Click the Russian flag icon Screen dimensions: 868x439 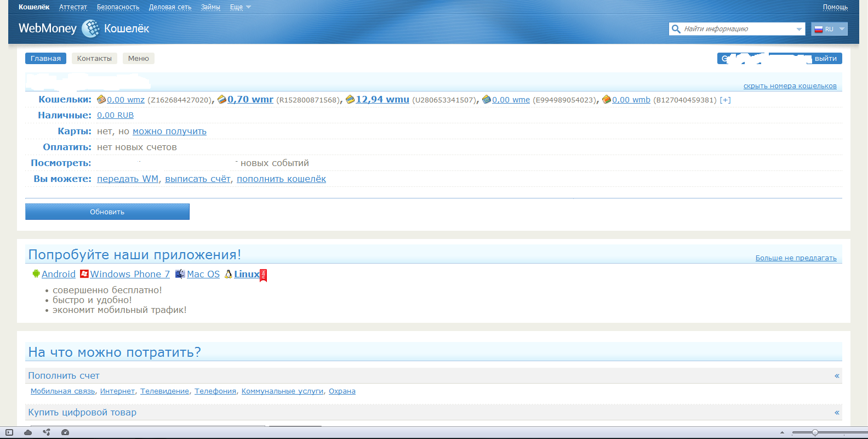click(819, 29)
